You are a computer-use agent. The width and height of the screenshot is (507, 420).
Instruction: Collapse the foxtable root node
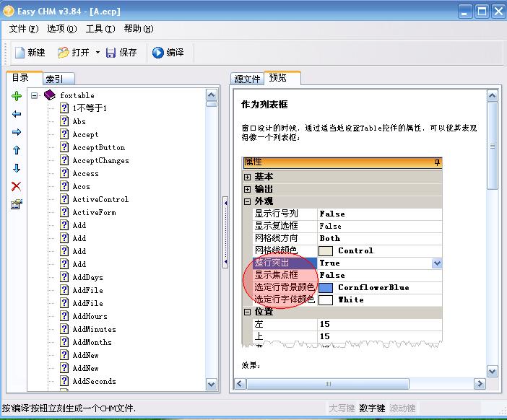coord(34,96)
